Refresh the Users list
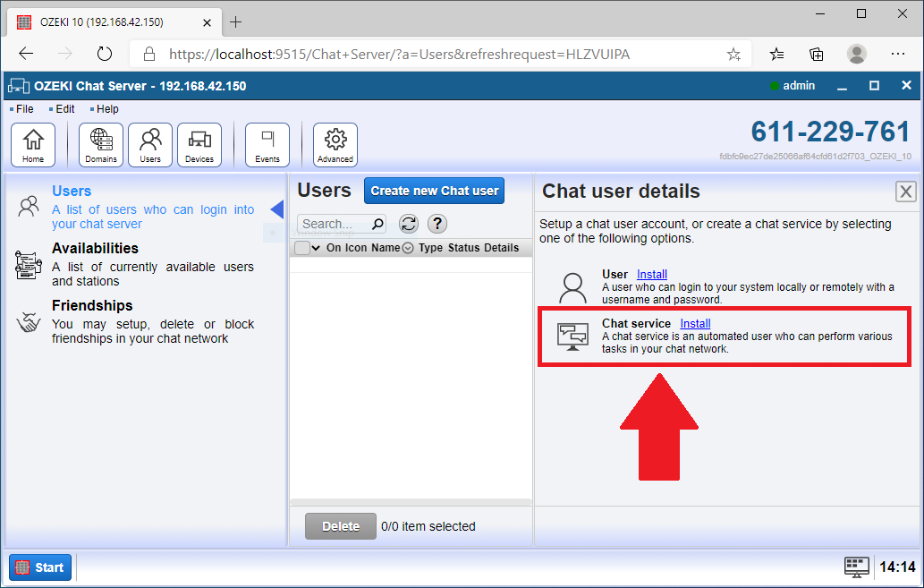Viewport: 924px width, 588px height. 409,224
